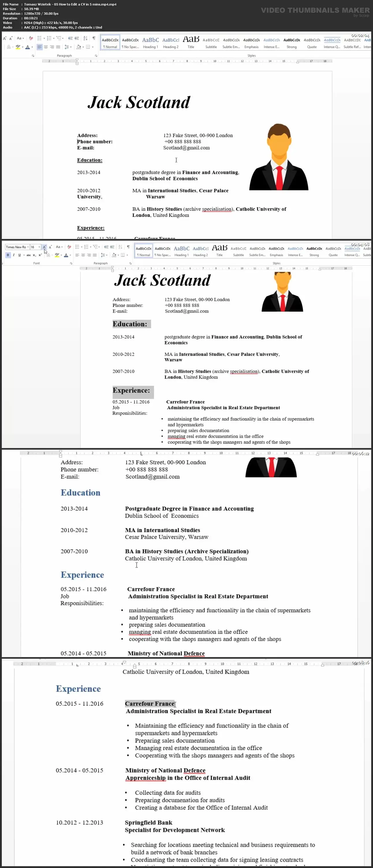The image size is (373, 868).
Task: Toggle Align Left in first frame ribbon
Action: (x=40, y=47)
